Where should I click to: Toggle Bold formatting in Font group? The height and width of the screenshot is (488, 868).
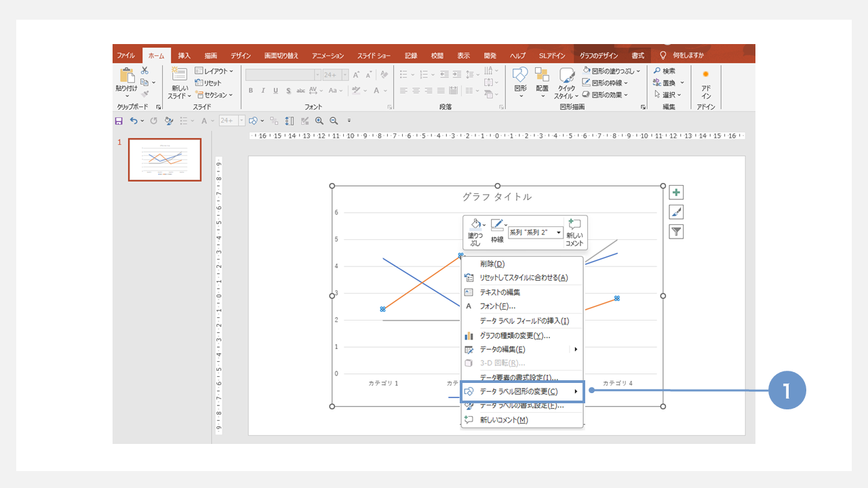(250, 90)
